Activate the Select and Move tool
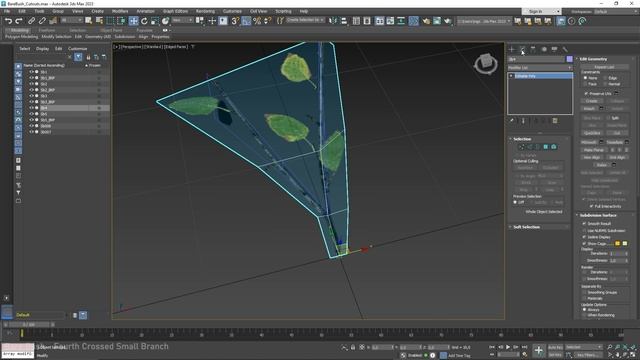Viewport: 640px width, 360px height. coord(133,21)
